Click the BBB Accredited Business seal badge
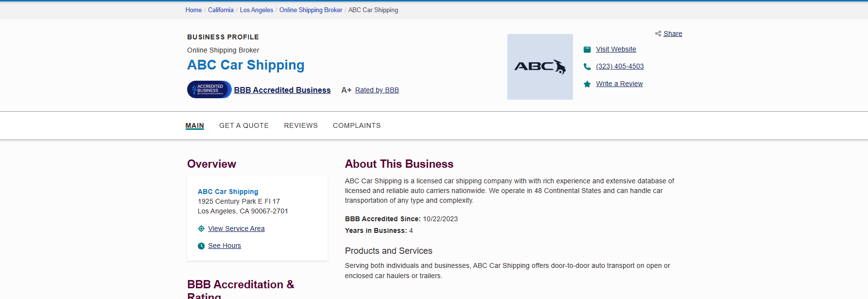Screen dimensions: 868x299 tap(209, 89)
